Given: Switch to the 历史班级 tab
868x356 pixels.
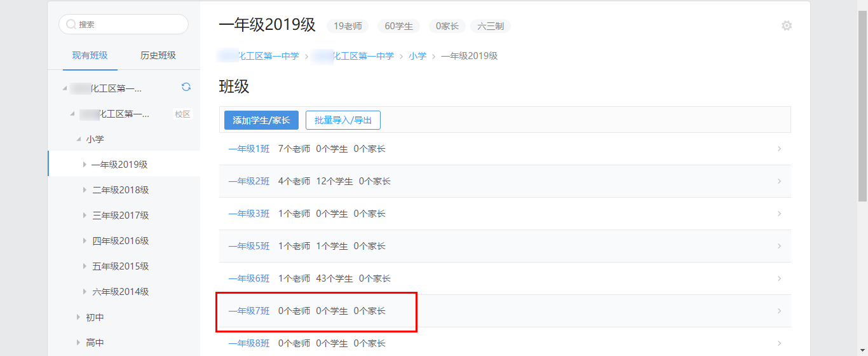Looking at the screenshot, I should click(158, 55).
